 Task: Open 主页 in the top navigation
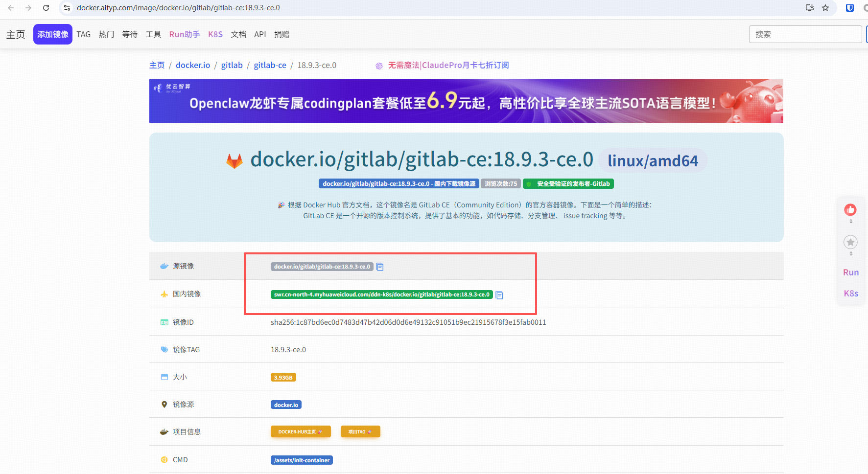click(x=16, y=34)
